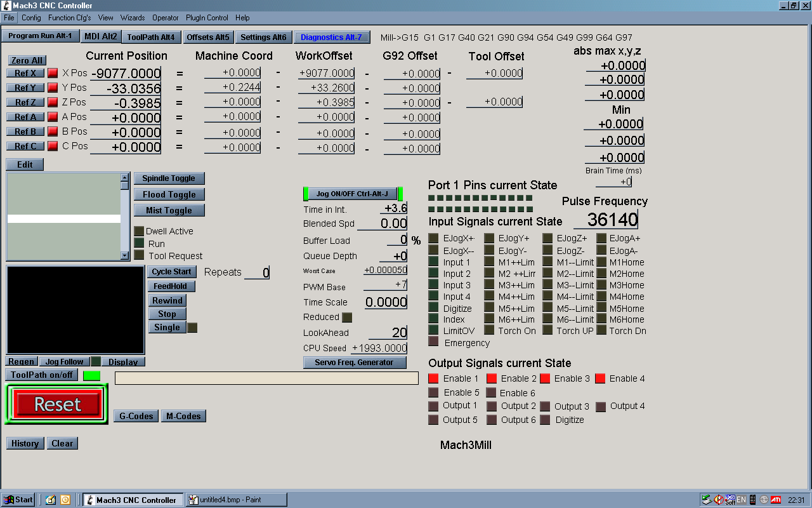Viewport: 812px width, 508px height.
Task: Open the Config menu
Action: (31, 18)
